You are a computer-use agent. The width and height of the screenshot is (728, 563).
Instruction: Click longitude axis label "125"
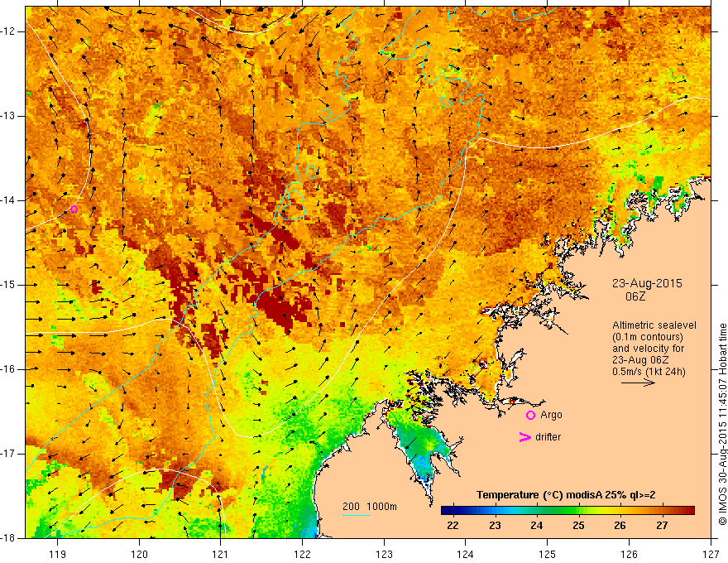[548, 554]
